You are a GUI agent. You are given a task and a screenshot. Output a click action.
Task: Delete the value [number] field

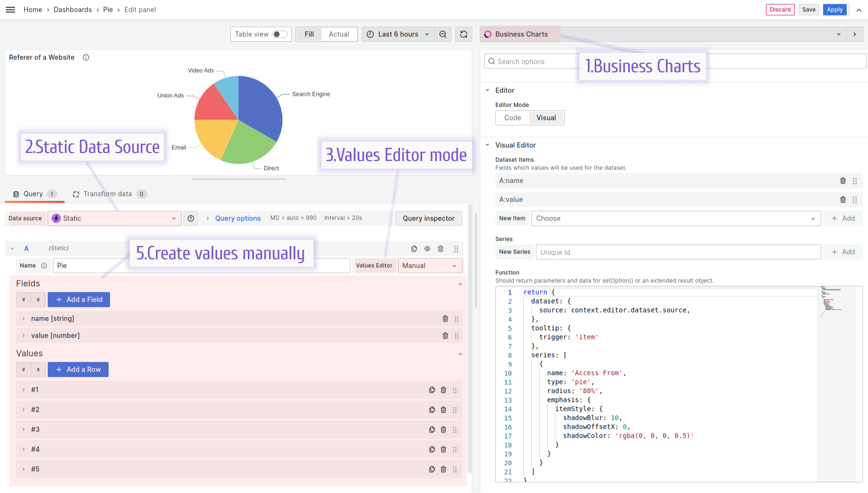pyautogui.click(x=445, y=336)
